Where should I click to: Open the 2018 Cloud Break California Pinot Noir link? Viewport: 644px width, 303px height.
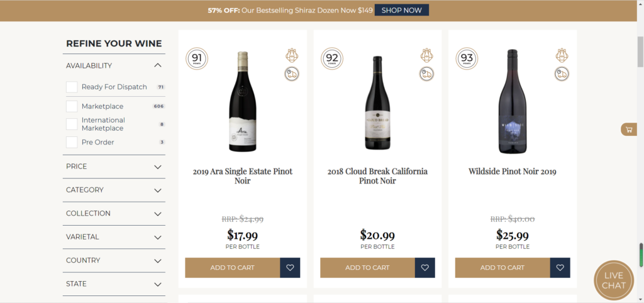click(377, 176)
